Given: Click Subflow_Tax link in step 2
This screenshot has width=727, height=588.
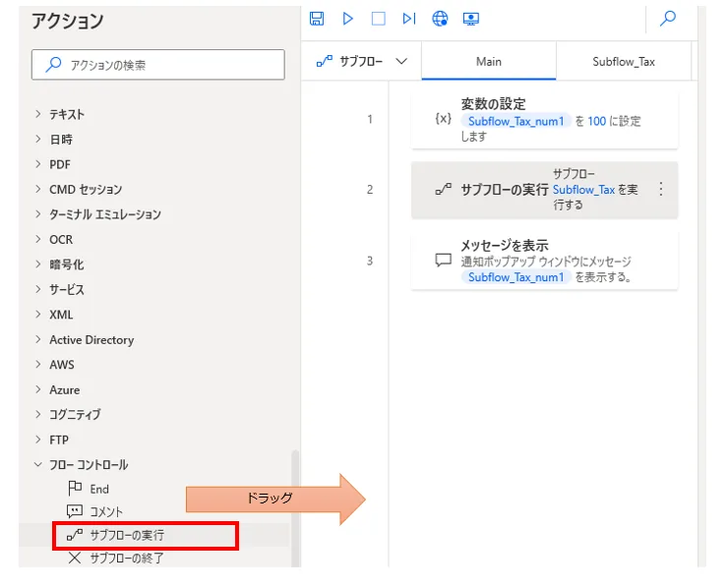Looking at the screenshot, I should (x=583, y=190).
